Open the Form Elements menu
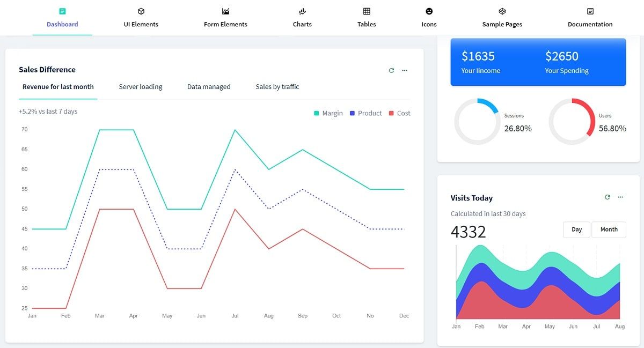 pos(225,24)
